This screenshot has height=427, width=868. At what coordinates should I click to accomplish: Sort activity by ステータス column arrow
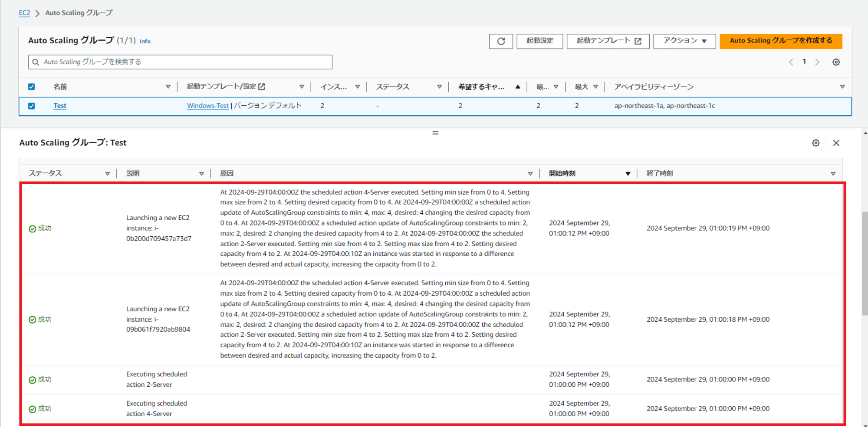[107, 174]
